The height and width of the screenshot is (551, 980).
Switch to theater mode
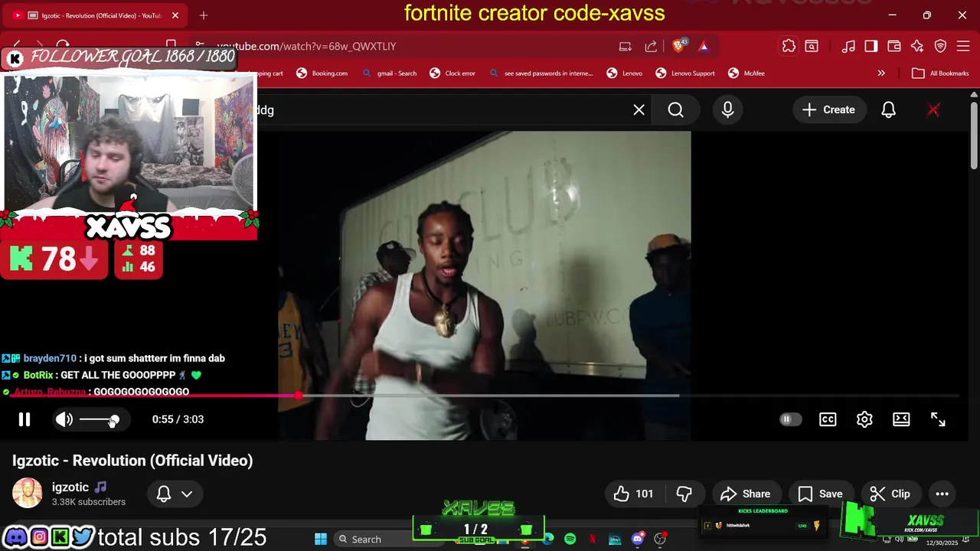click(901, 419)
